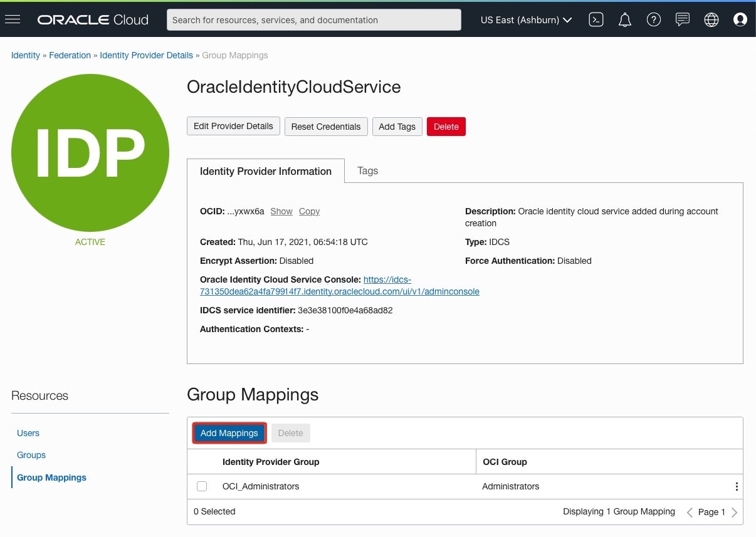Viewport: 756px width, 537px height.
Task: Copy the OCID value
Action: (x=309, y=211)
